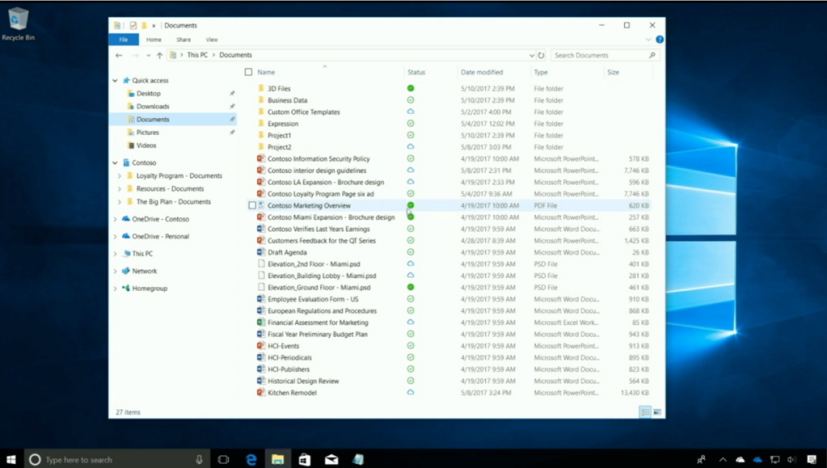Select Homegroup in the navigation pane
Screen dimensions: 827x468
click(150, 289)
